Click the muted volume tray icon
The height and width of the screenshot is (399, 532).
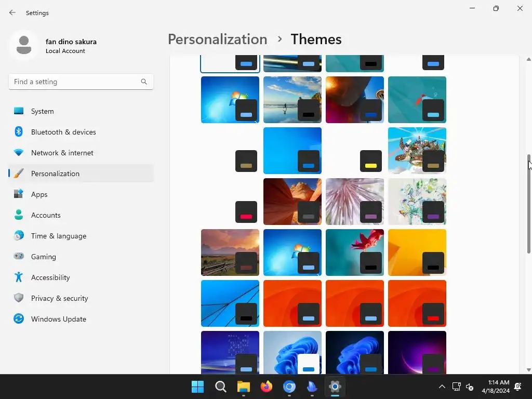470,387
